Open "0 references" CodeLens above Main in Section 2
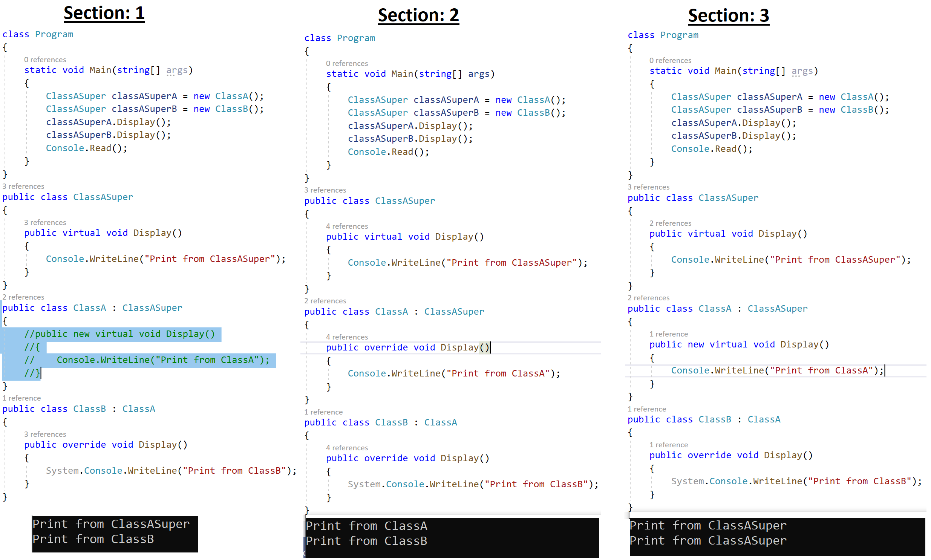931x560 pixels. 347,63
